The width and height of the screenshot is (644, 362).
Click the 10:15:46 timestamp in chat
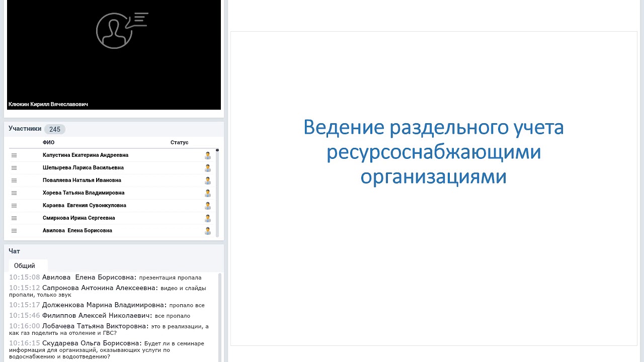pos(25,316)
